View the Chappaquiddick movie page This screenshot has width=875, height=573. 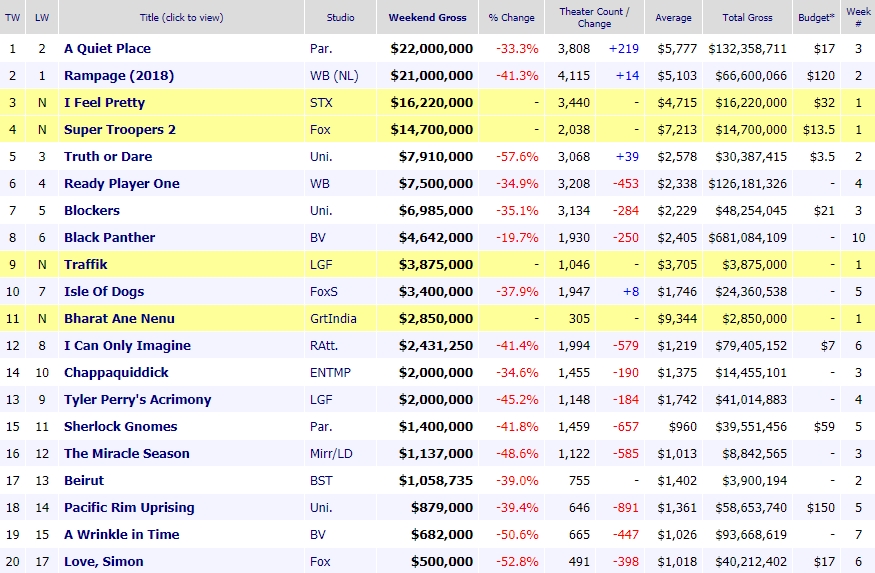coord(116,372)
